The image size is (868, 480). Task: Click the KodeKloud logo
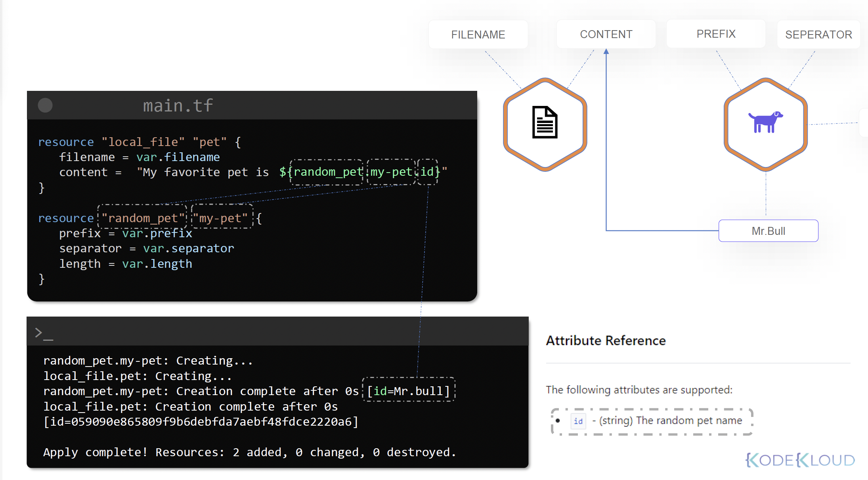[800, 460]
